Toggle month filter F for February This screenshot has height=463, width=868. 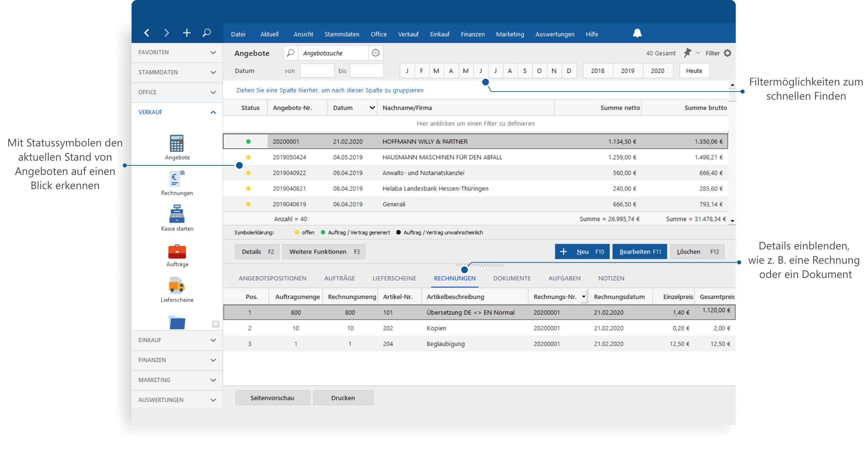421,71
